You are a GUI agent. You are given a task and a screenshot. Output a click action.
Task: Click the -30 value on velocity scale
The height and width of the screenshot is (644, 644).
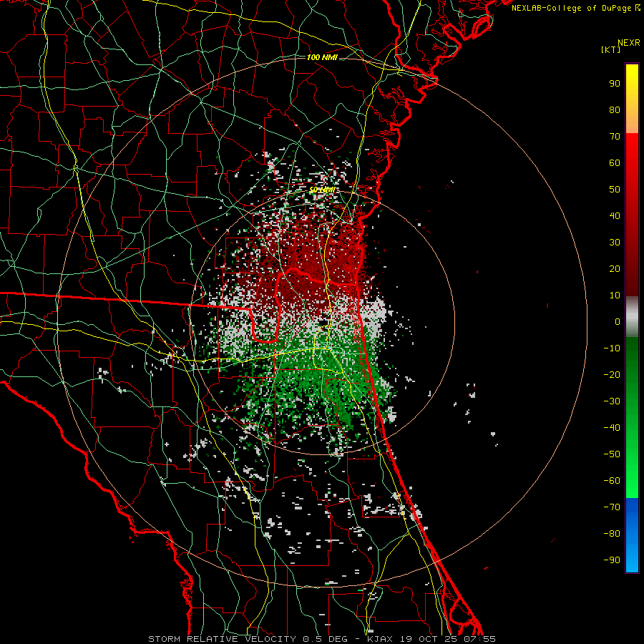tap(612, 401)
